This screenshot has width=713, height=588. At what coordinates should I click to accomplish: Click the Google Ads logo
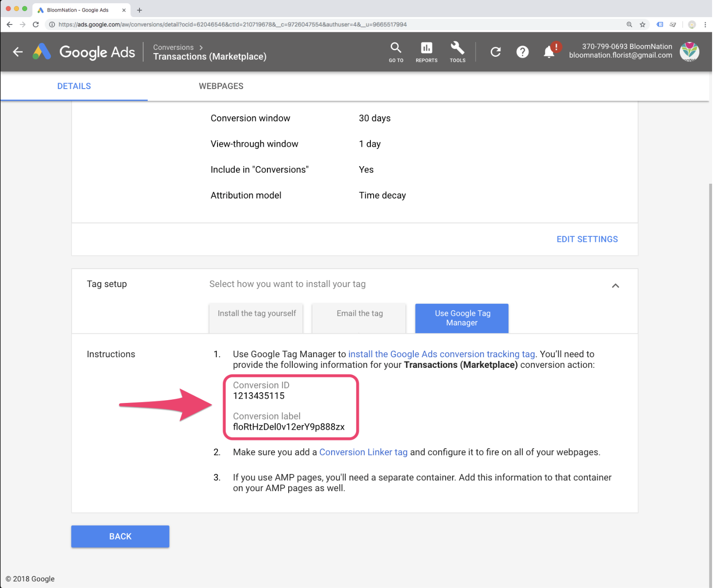(x=84, y=52)
